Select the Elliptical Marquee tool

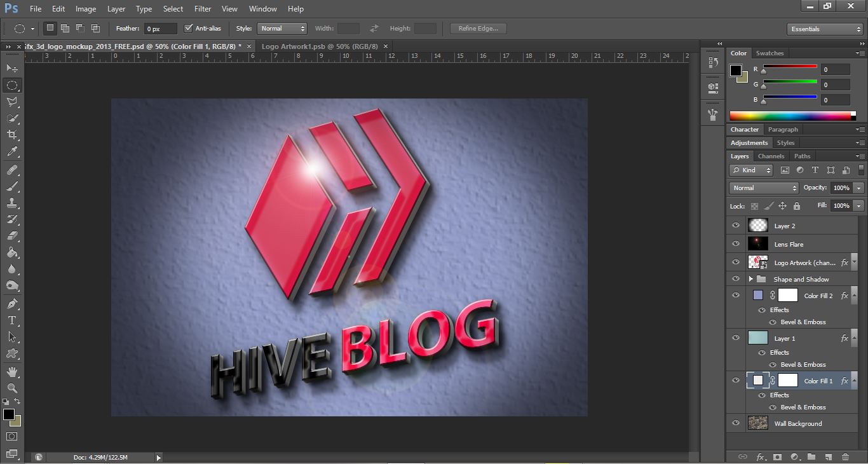pyautogui.click(x=12, y=85)
